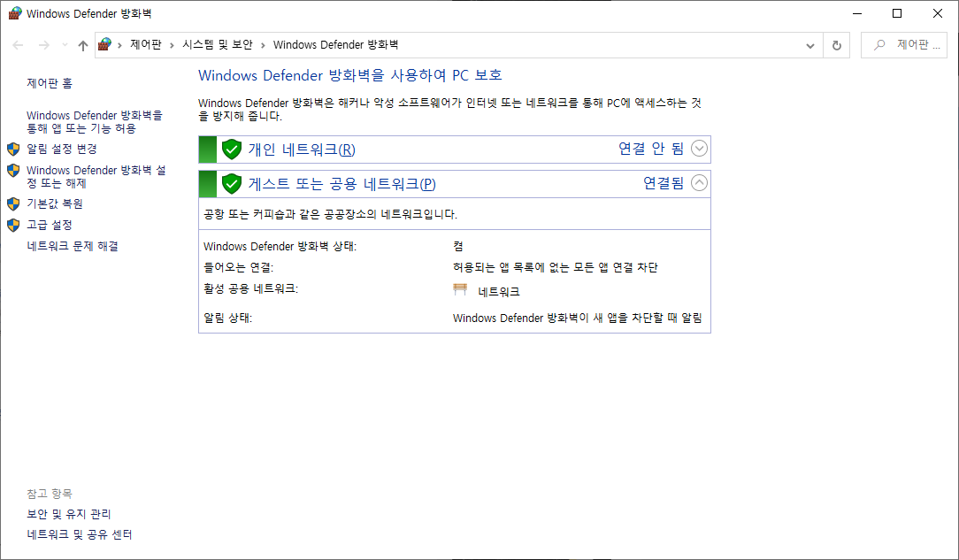The height and width of the screenshot is (560, 959).
Task: Click the heading 방화벽을 사용하여 PC 보호
Action: pos(350,75)
